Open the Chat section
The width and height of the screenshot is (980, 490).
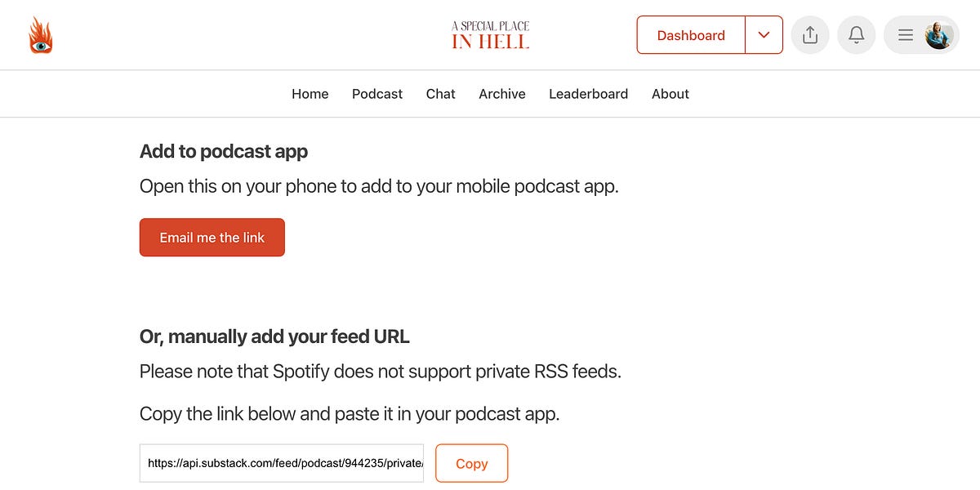(x=440, y=93)
